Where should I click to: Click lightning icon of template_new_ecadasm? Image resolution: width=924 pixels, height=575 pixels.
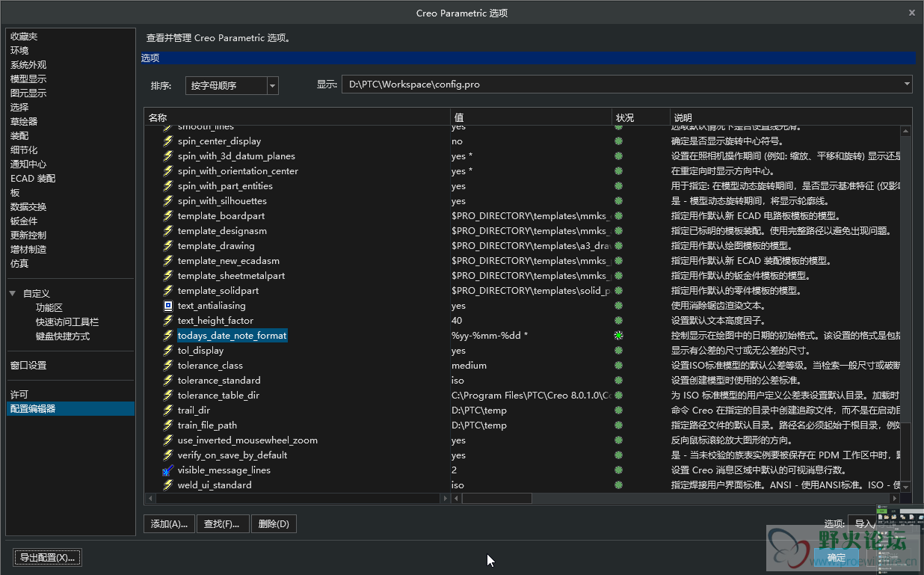tap(168, 261)
